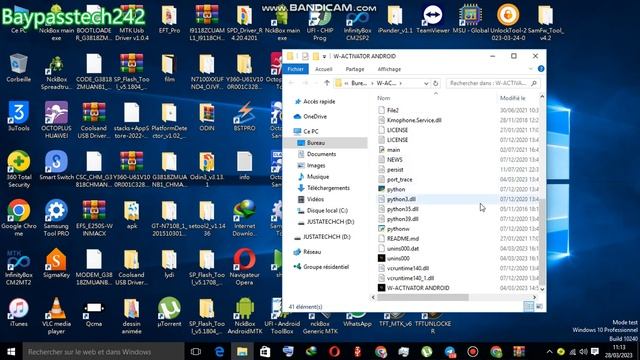The height and width of the screenshot is (360, 640).
Task: Launch InfinityBox CM2MT2 shortcut
Action: (x=19, y=267)
